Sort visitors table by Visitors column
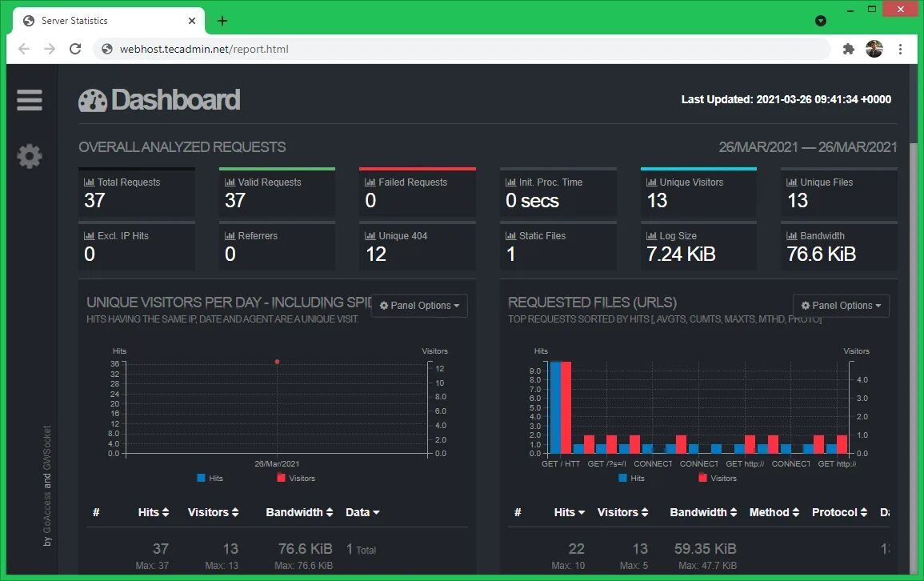 click(213, 512)
